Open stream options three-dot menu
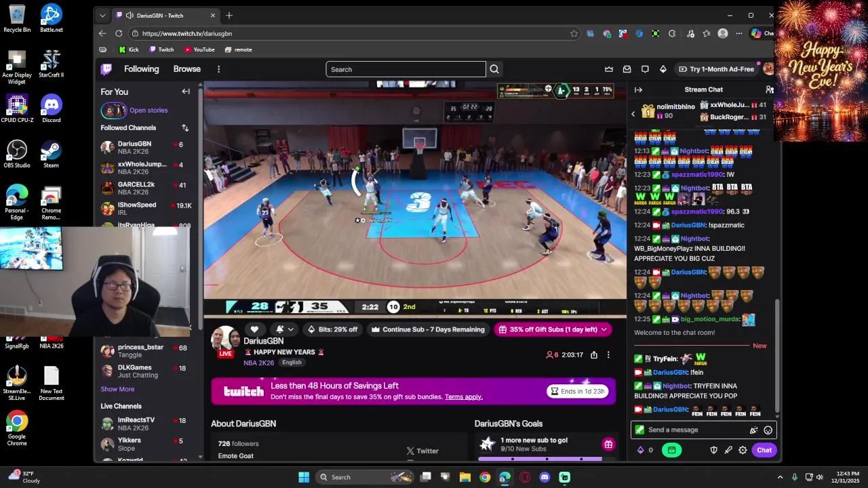The width and height of the screenshot is (868, 488). pos(608,354)
